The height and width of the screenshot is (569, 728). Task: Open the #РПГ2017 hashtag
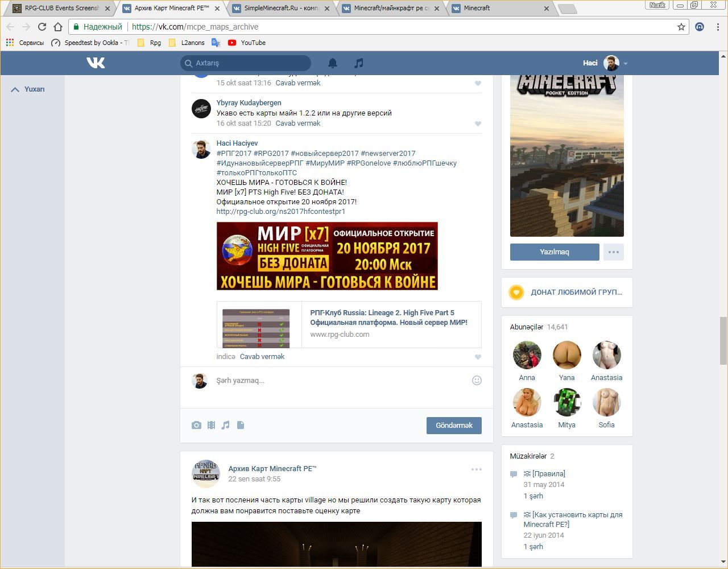[234, 154]
